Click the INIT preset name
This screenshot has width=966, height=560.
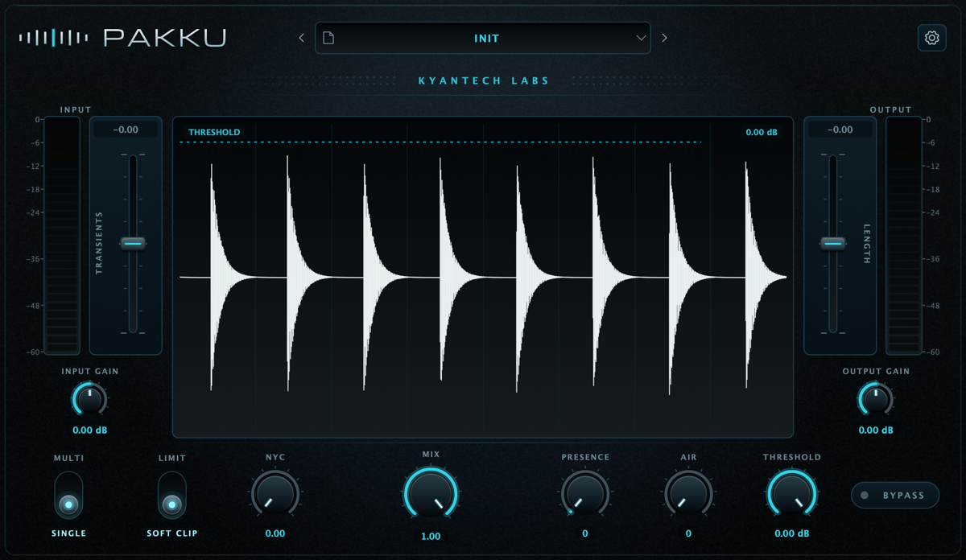pyautogui.click(x=486, y=38)
